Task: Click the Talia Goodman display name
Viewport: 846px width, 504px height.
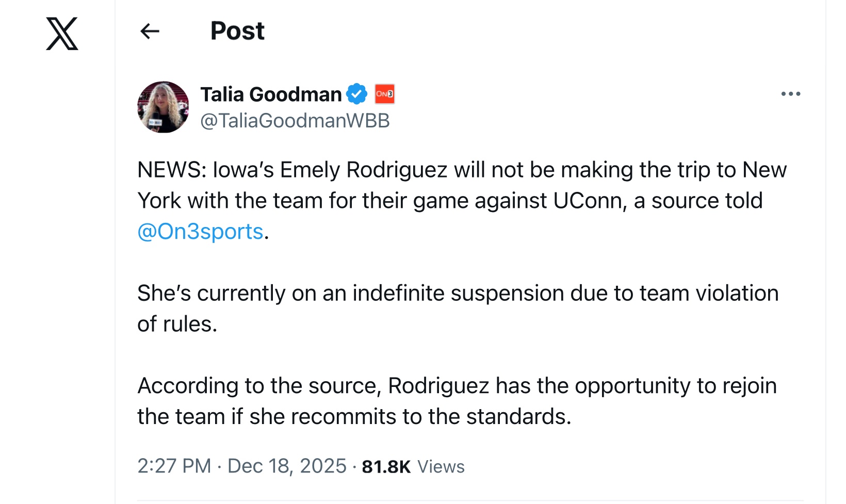Action: coord(271,94)
